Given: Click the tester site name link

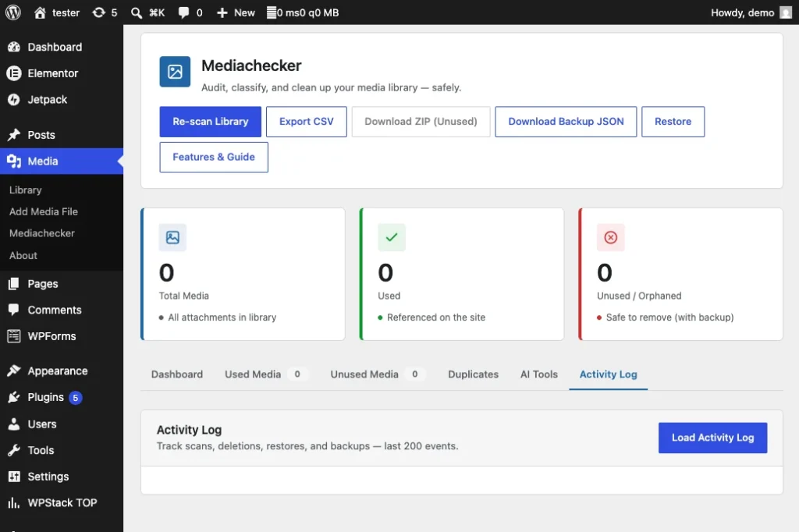Looking at the screenshot, I should point(66,12).
